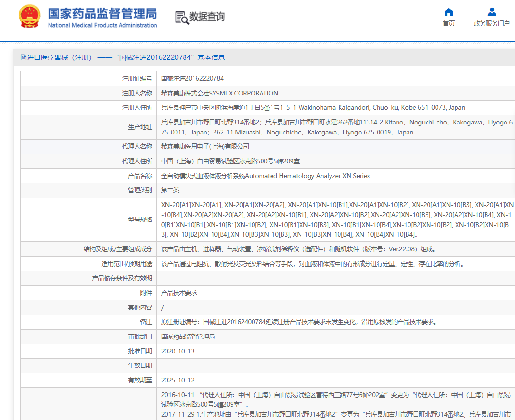
Task: Click the 产品名称 row label
Action: 140,176
